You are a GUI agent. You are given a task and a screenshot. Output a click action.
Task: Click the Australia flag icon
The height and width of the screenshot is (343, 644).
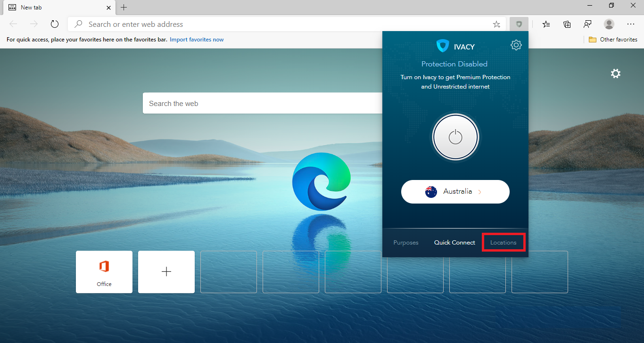[x=431, y=192]
